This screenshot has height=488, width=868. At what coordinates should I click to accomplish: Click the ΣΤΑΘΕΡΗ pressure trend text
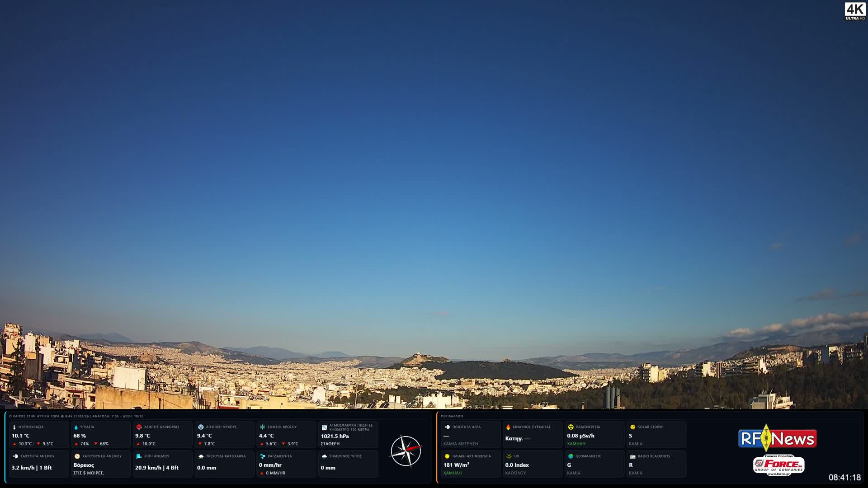(330, 444)
